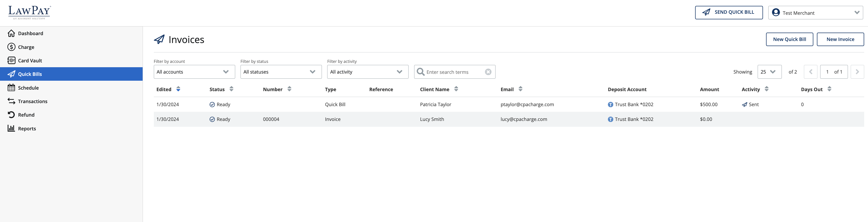Click the New Invoice button
This screenshot has height=222, width=868.
(x=840, y=39)
